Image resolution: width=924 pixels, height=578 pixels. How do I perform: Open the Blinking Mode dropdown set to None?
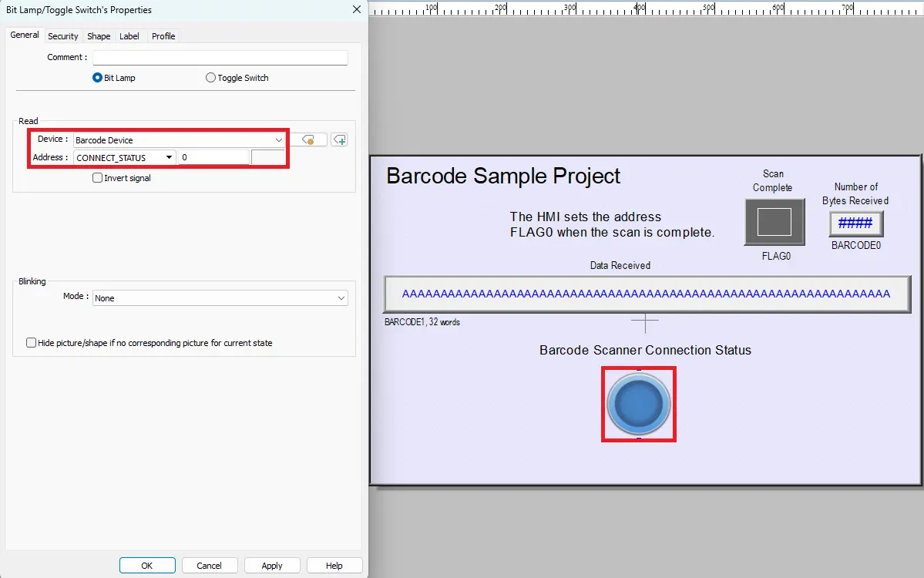pyautogui.click(x=341, y=297)
